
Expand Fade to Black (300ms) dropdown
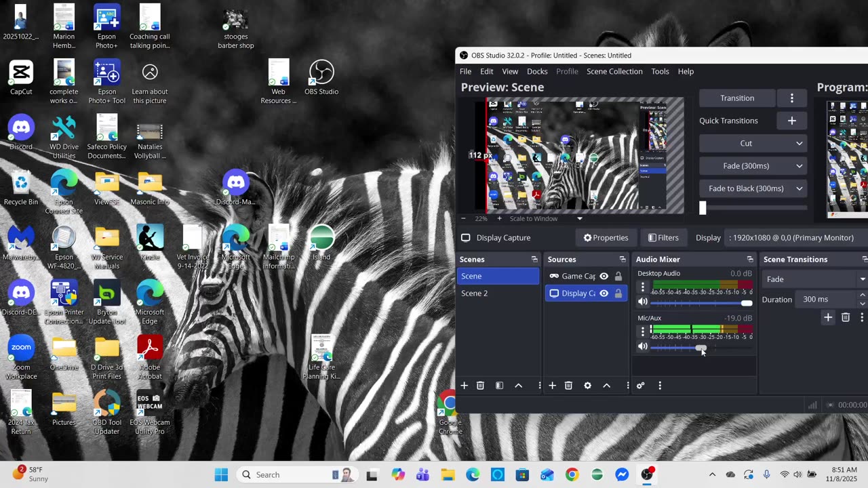tap(800, 188)
